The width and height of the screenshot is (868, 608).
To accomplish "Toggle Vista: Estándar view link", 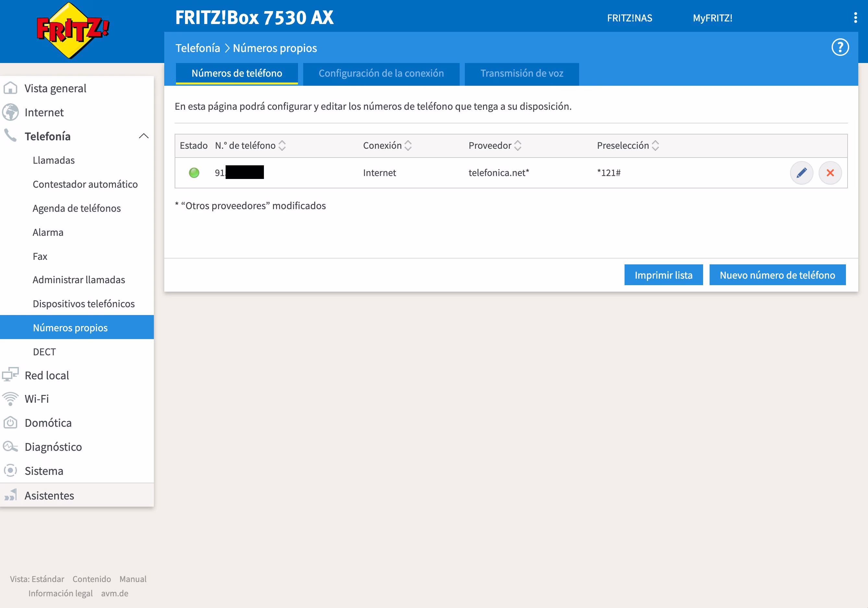I will point(37,579).
